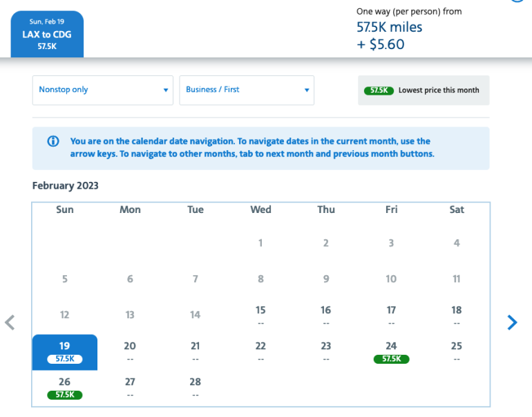Select Monday February 27
This screenshot has height=417, width=532.
point(130,387)
